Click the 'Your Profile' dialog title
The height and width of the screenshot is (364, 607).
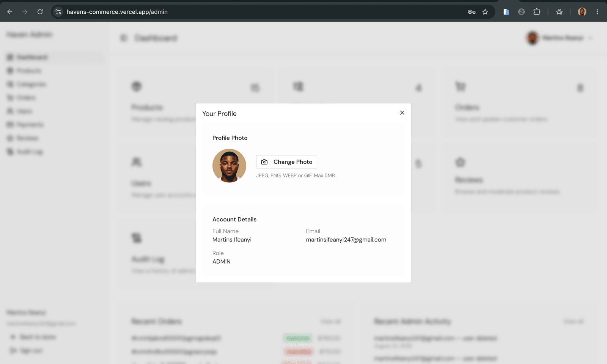[x=219, y=114]
